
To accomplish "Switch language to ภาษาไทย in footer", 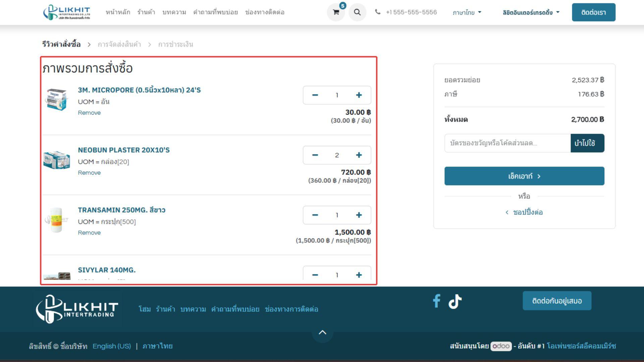I will [x=157, y=346].
